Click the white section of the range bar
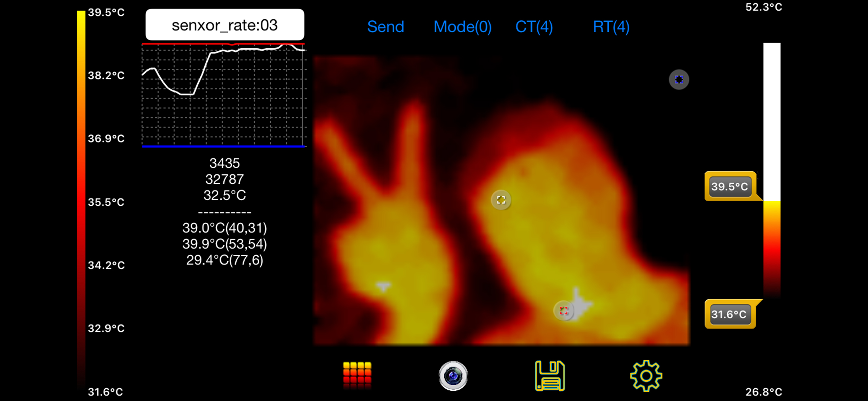Image resolution: width=868 pixels, height=401 pixels. [772, 121]
